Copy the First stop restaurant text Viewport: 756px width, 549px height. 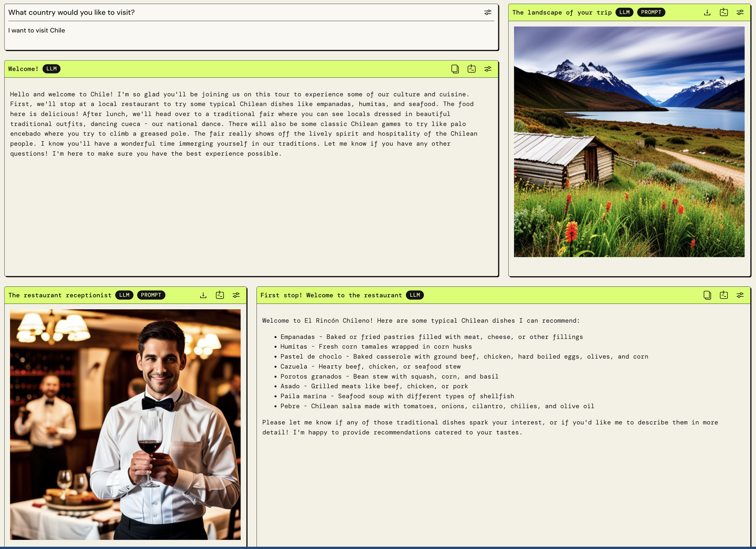(x=707, y=295)
